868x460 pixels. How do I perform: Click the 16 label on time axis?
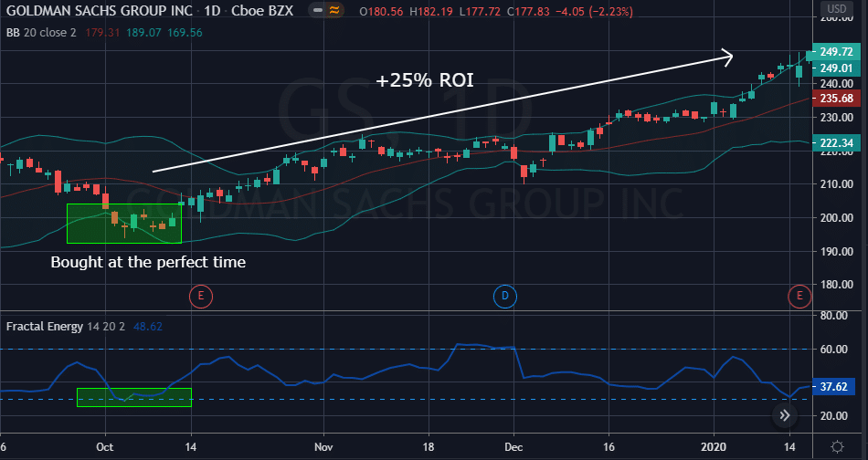(609, 446)
